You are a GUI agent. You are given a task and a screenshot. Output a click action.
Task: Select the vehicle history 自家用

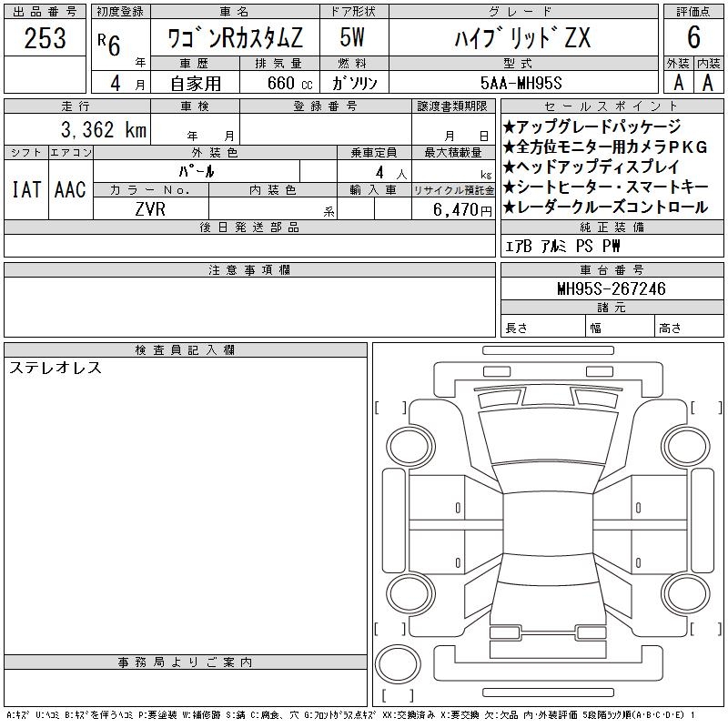[196, 84]
